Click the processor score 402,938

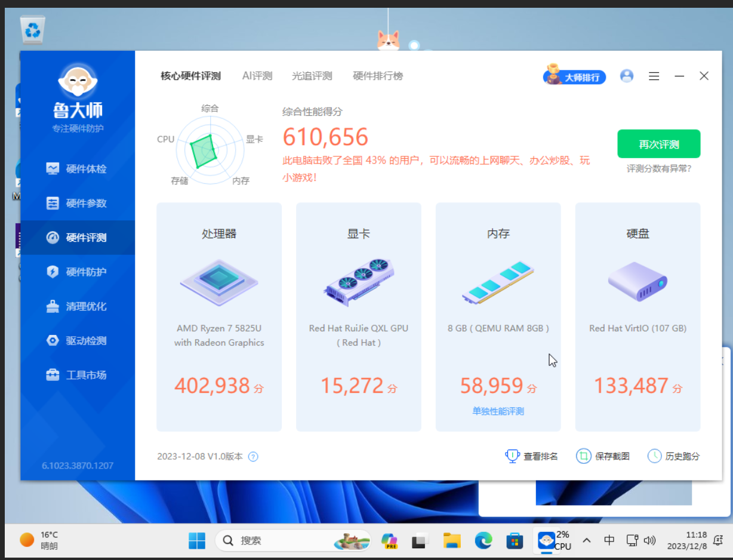pos(212,386)
